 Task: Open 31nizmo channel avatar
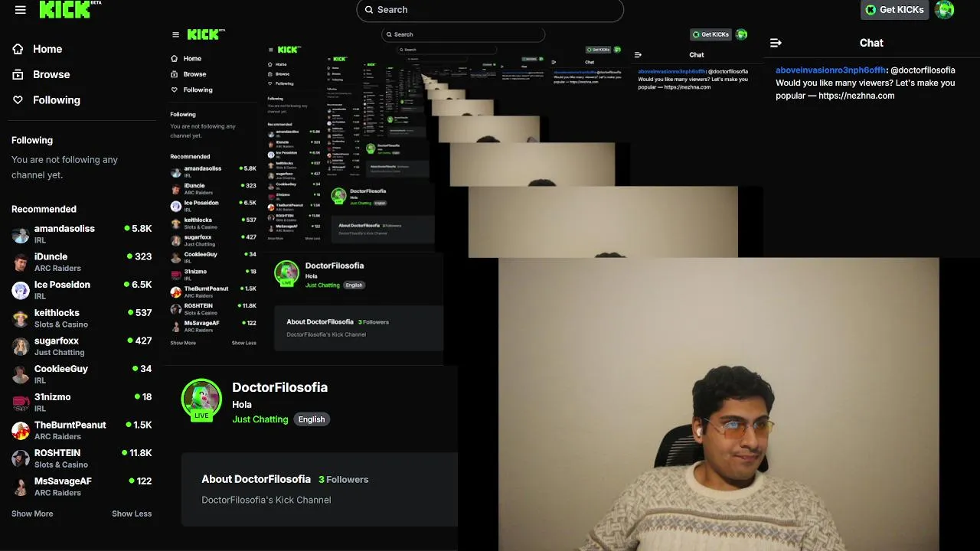21,403
